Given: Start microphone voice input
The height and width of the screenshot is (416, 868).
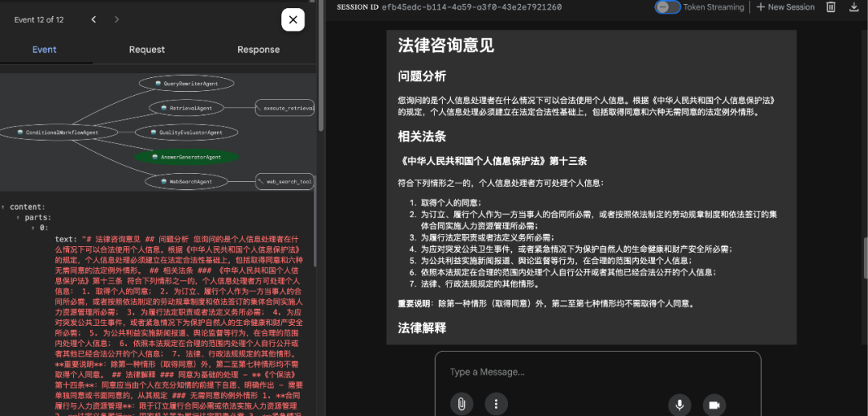Looking at the screenshot, I should tap(679, 405).
